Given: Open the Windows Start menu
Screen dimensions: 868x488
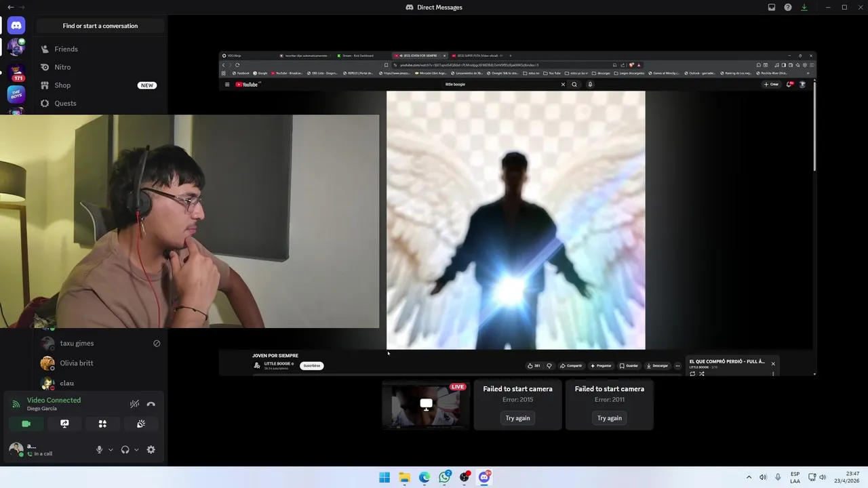Looking at the screenshot, I should [384, 477].
